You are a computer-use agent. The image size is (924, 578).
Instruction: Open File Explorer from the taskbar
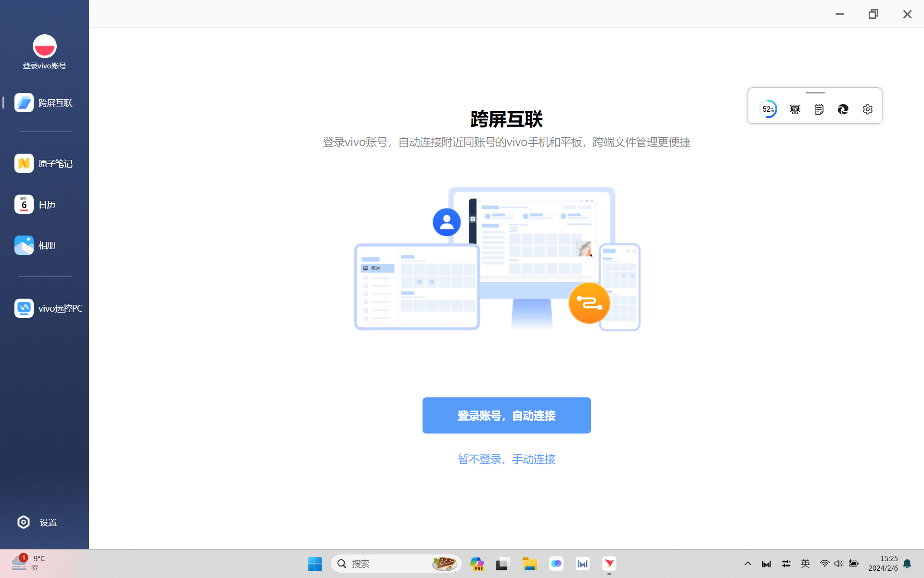point(530,564)
